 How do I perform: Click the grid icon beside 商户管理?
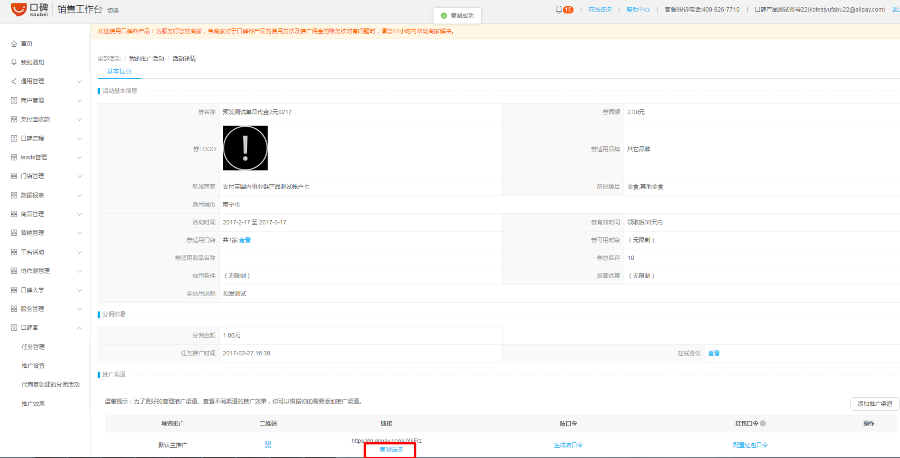(14, 100)
